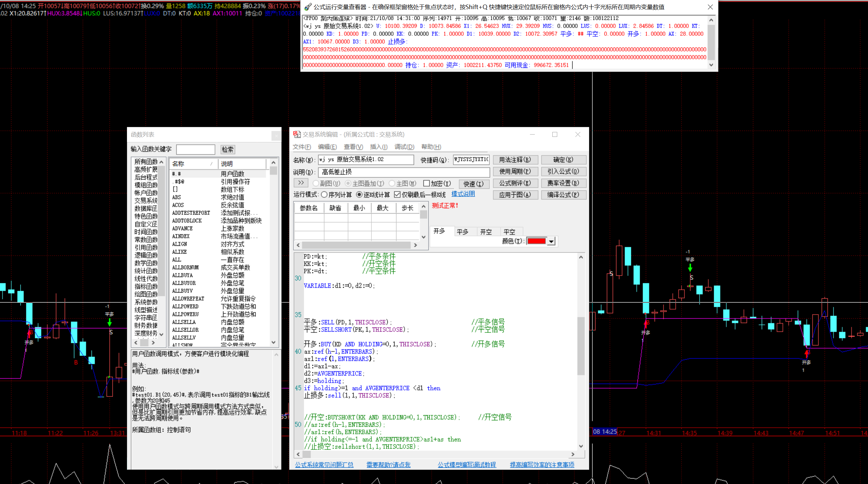Screen dimensions: 868x484
Task: Click the formula editor window icon
Action: pos(296,134)
